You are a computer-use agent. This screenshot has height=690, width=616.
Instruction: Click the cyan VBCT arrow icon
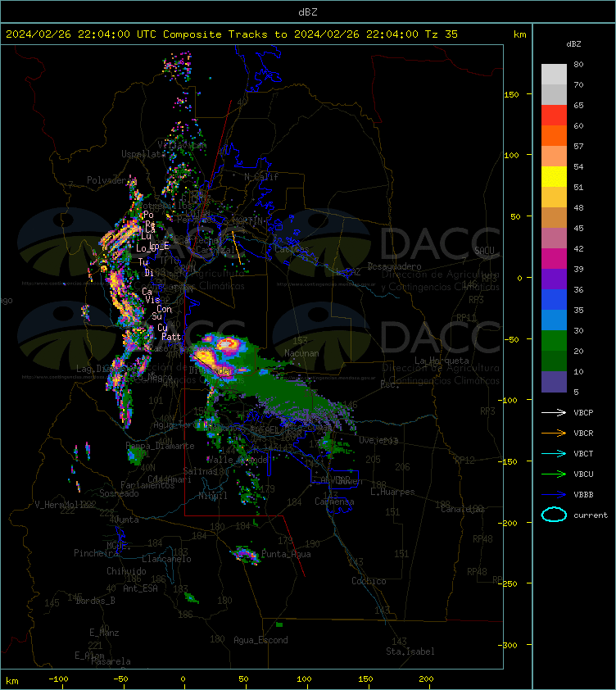(554, 453)
